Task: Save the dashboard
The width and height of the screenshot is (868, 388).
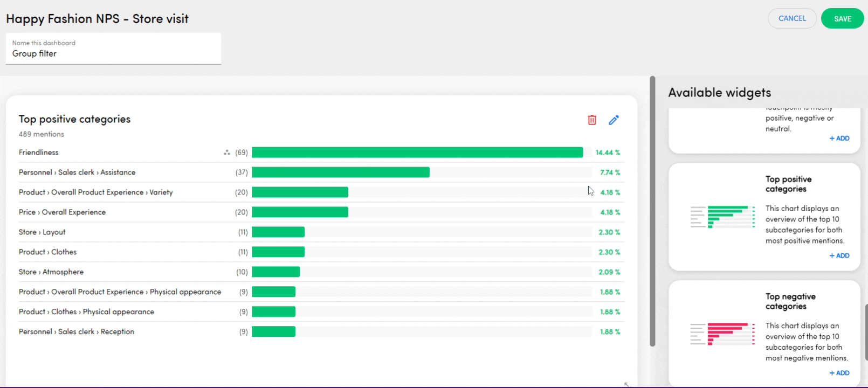Action: coord(842,19)
